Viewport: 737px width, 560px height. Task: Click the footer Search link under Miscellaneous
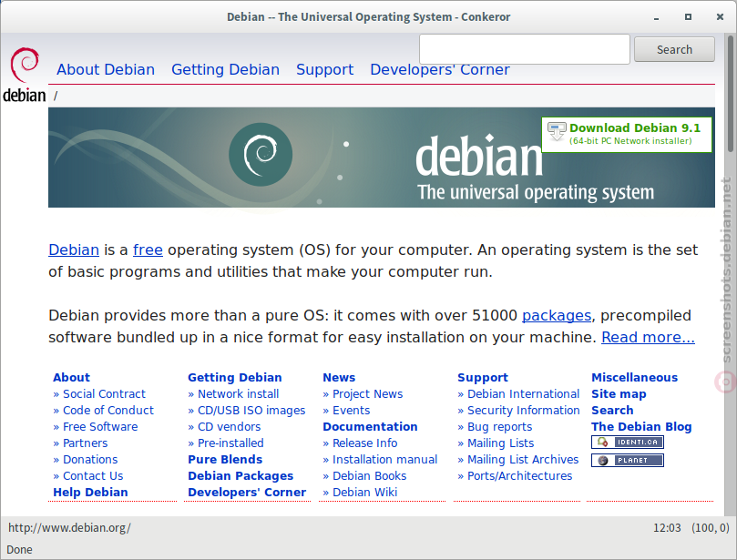click(612, 411)
